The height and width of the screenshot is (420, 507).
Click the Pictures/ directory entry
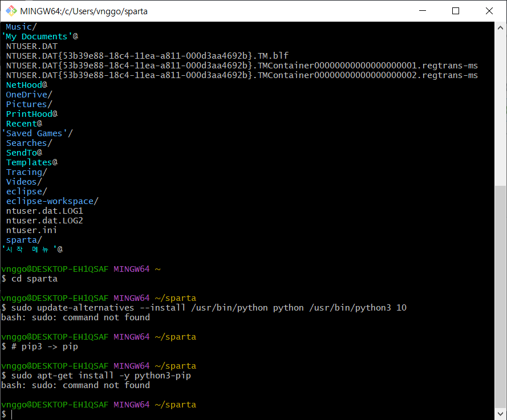(x=29, y=104)
